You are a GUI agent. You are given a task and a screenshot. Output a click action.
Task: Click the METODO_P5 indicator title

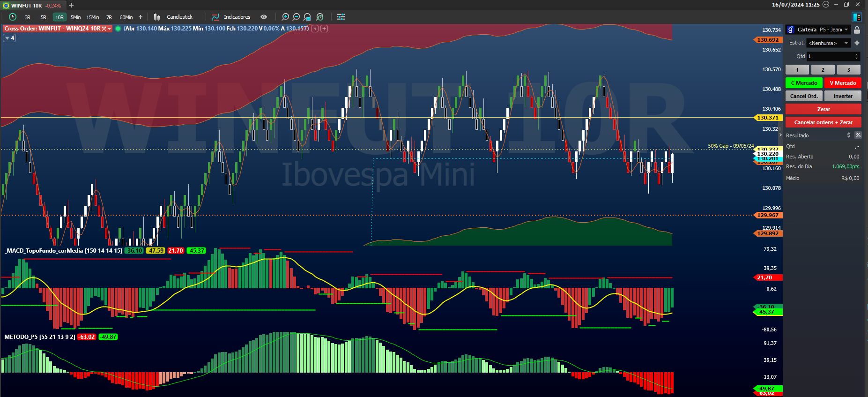click(x=39, y=337)
